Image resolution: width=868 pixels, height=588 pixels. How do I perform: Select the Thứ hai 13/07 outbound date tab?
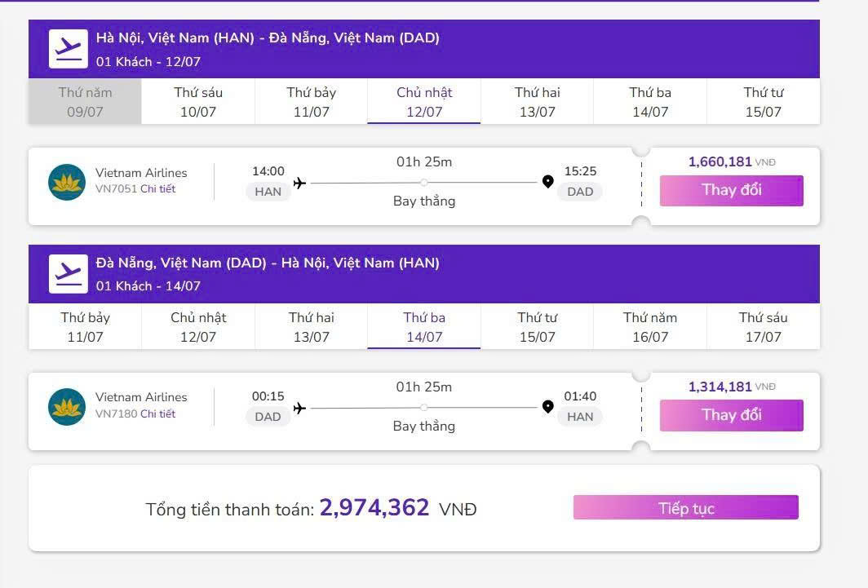tap(537, 101)
